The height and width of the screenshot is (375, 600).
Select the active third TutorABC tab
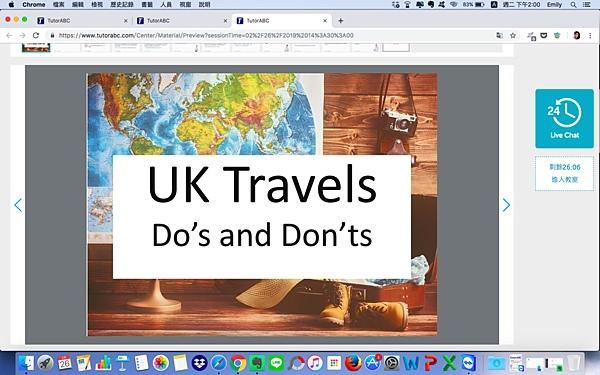[281, 21]
